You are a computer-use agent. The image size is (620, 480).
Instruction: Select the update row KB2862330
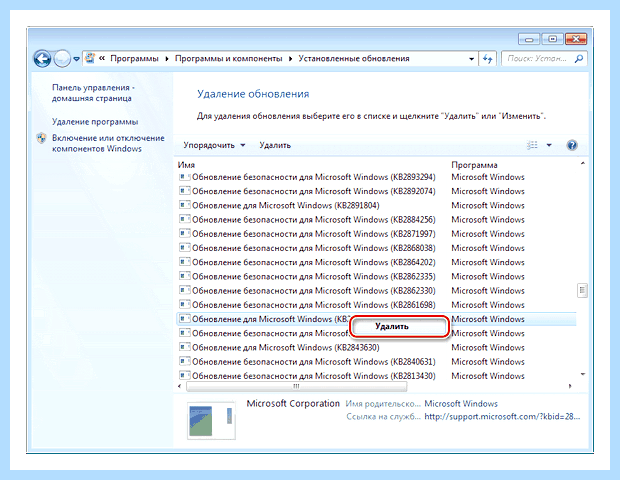(376, 291)
